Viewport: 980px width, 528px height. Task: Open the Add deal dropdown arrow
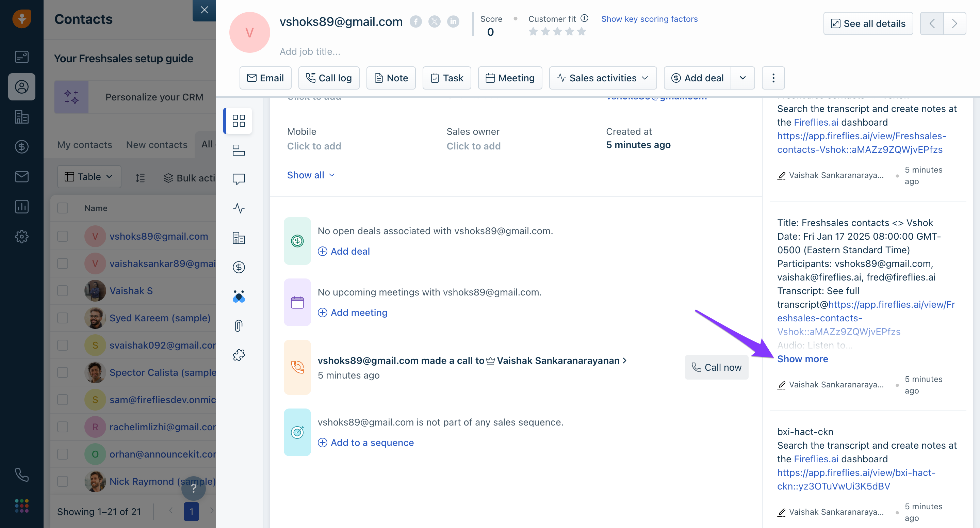tap(742, 78)
